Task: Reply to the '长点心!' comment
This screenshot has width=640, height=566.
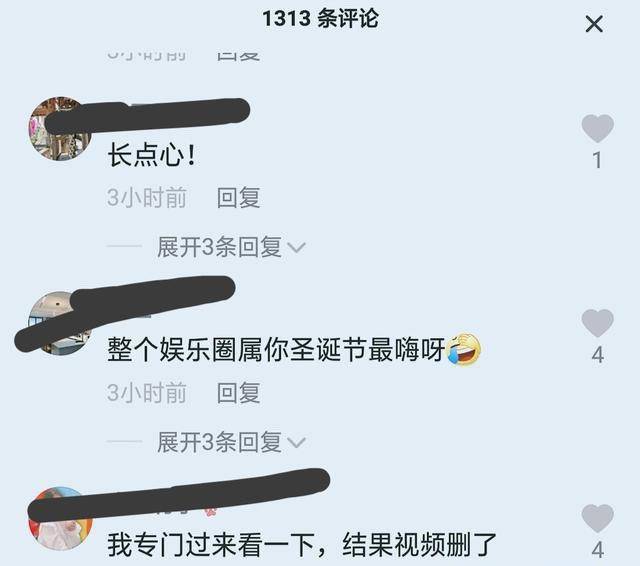Action: 238,198
